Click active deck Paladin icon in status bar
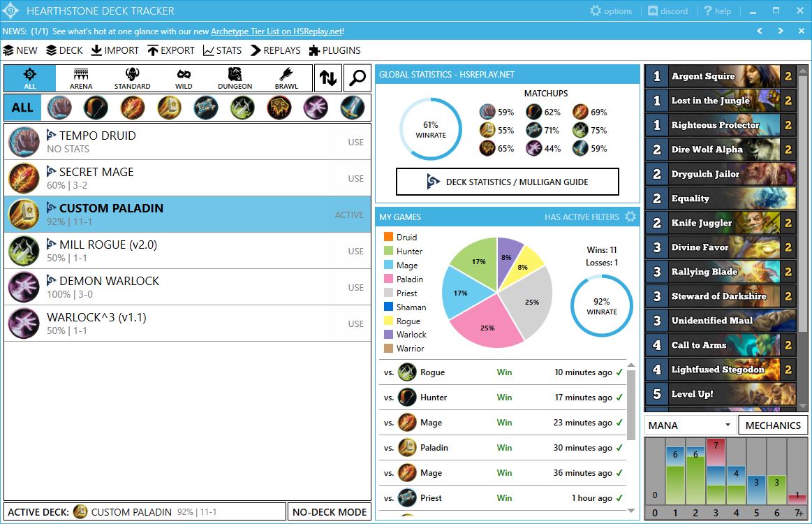Viewport: 812px width, 524px height. 80,511
